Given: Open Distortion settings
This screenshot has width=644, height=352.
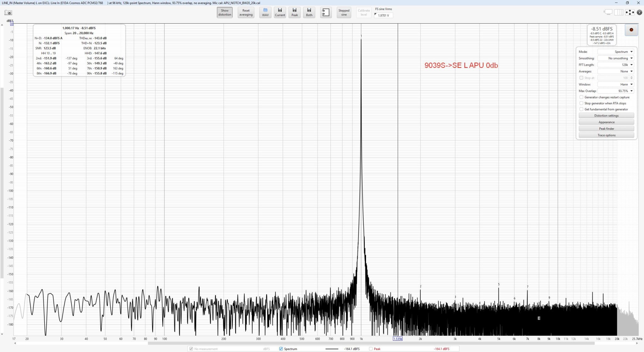Looking at the screenshot, I should (606, 116).
